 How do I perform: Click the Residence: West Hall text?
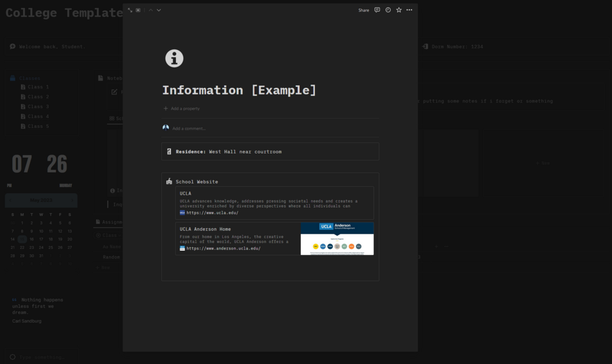pos(228,152)
